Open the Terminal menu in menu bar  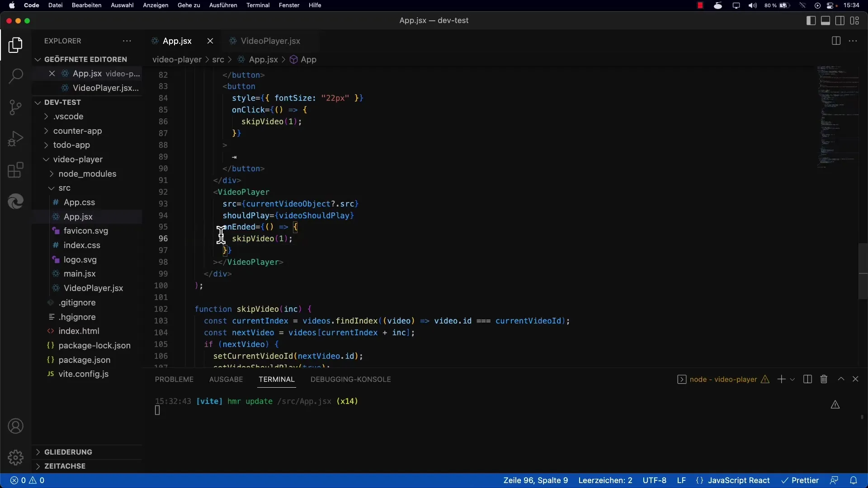tap(258, 5)
